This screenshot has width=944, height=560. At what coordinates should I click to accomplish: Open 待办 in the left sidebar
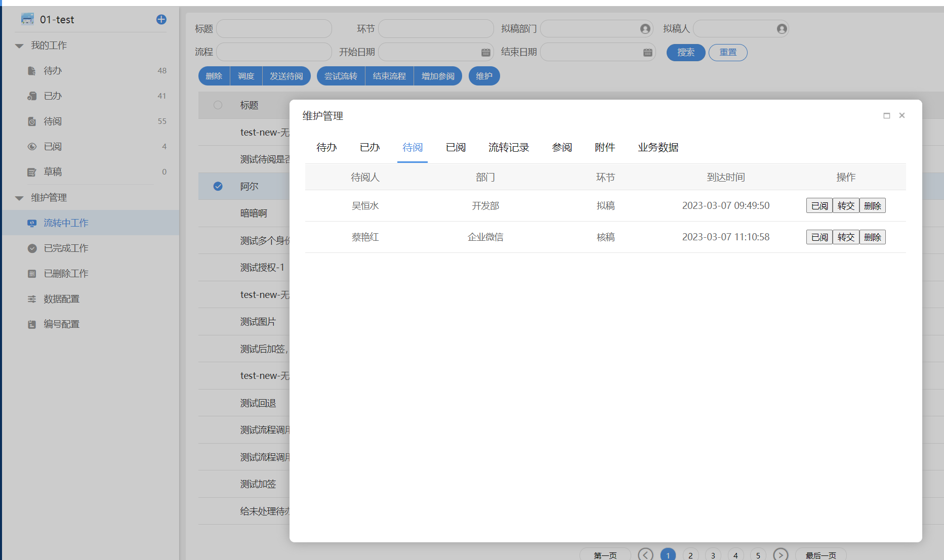pos(53,71)
